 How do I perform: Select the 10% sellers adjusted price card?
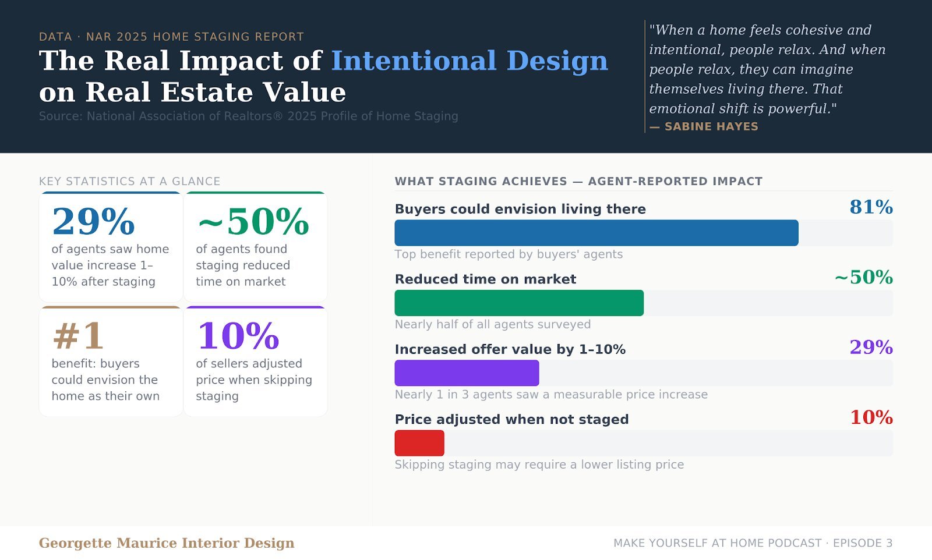[x=255, y=361]
